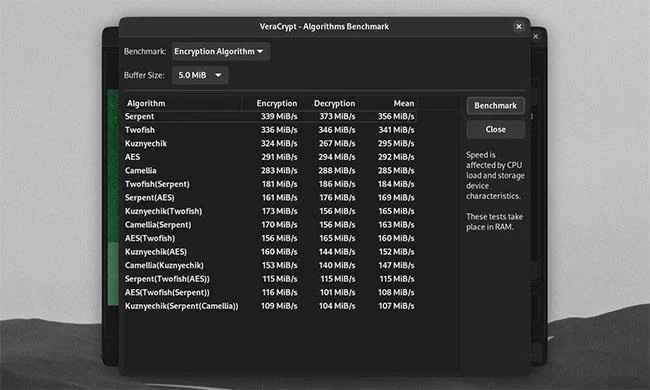The width and height of the screenshot is (650, 390).
Task: Click AES(Twofish)'s 160 MiB/s mean value
Action: click(396, 238)
